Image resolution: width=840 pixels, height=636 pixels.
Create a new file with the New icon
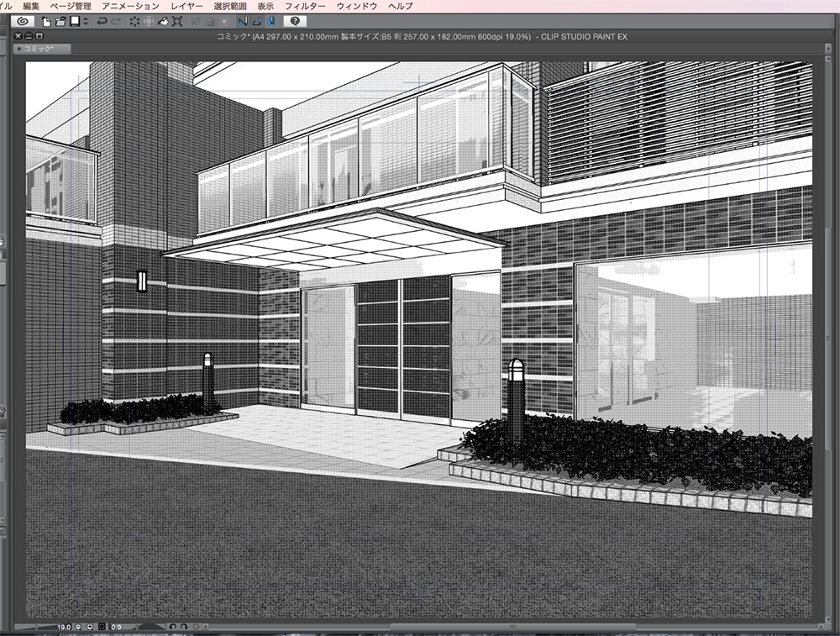point(47,22)
